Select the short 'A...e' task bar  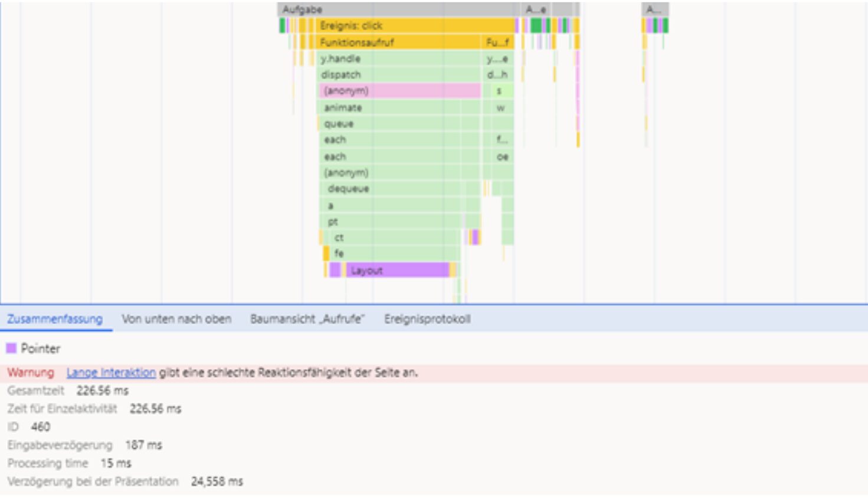click(x=536, y=9)
